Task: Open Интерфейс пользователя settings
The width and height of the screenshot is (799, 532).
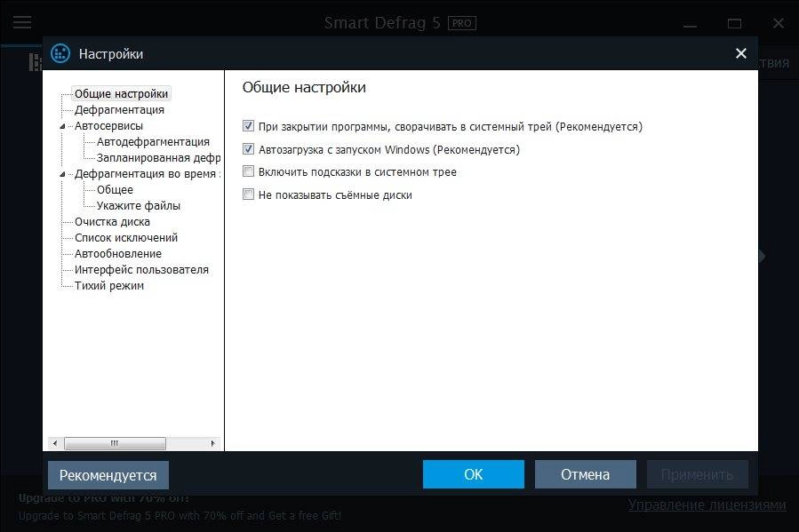Action: click(141, 270)
